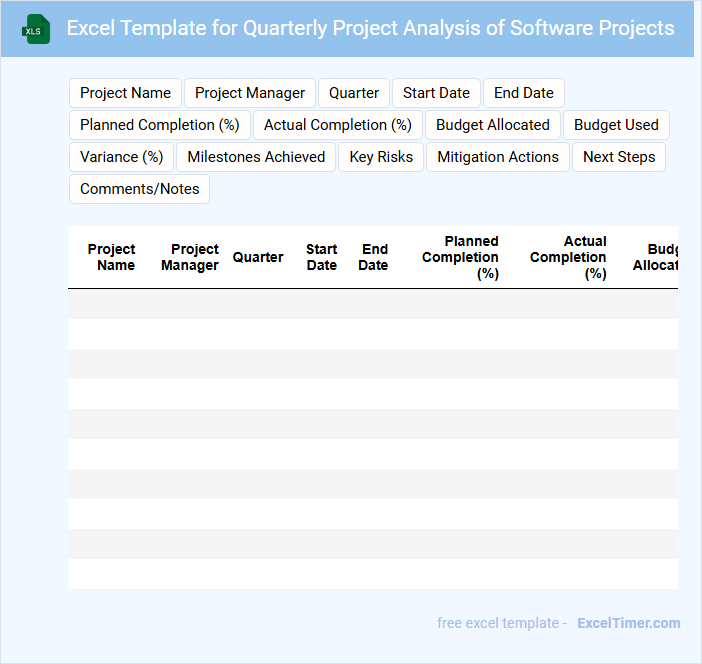The image size is (702, 664).
Task: Select the Actual Completion (%) tag
Action: tap(338, 125)
